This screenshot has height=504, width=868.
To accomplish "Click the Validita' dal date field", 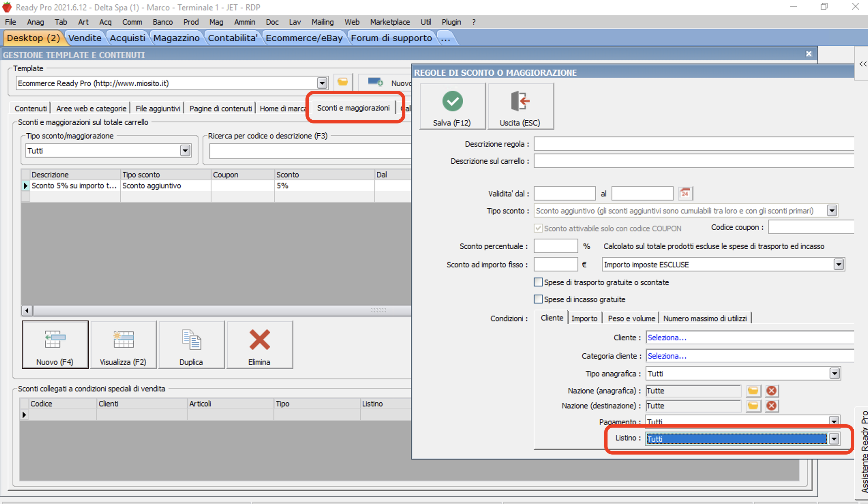I will click(x=565, y=193).
